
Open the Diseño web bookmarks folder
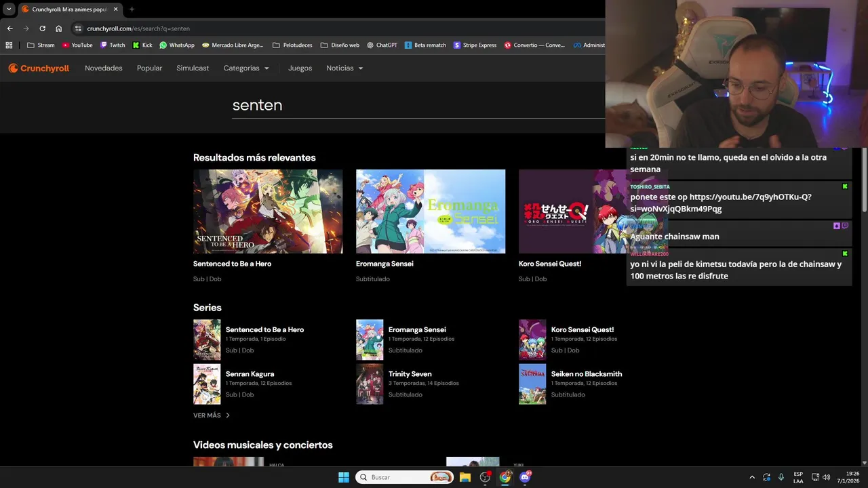coord(340,45)
